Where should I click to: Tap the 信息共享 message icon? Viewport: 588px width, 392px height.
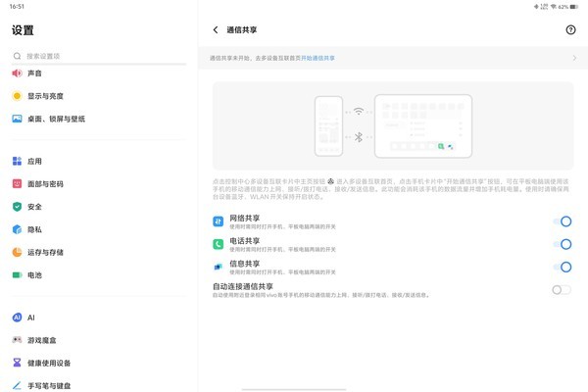[x=219, y=267]
